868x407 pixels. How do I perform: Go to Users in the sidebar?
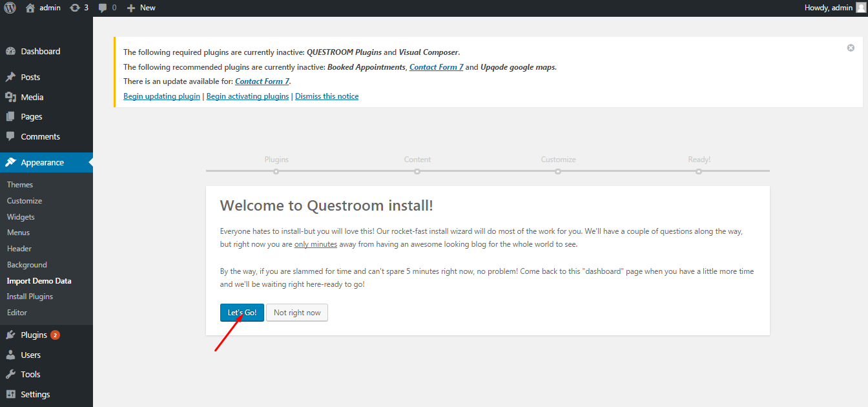click(x=31, y=355)
